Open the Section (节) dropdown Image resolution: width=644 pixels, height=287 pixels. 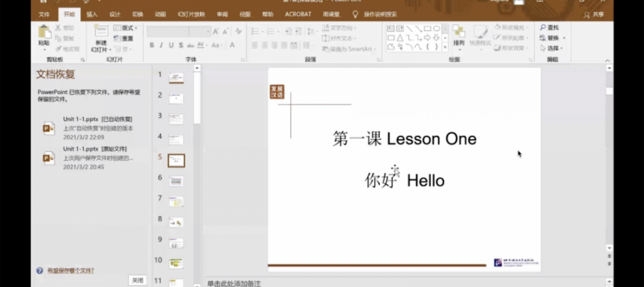click(123, 49)
